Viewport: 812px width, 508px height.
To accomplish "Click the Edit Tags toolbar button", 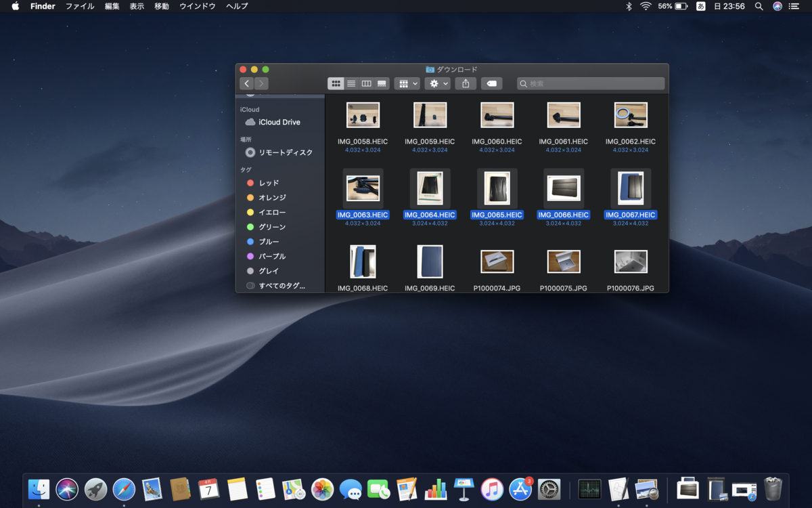I will (x=492, y=83).
